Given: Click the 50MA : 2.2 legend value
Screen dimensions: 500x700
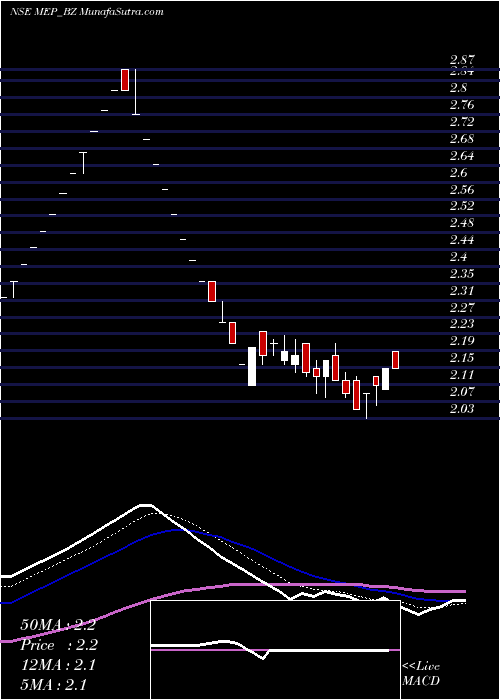Looking at the screenshot, I should pos(58,625).
